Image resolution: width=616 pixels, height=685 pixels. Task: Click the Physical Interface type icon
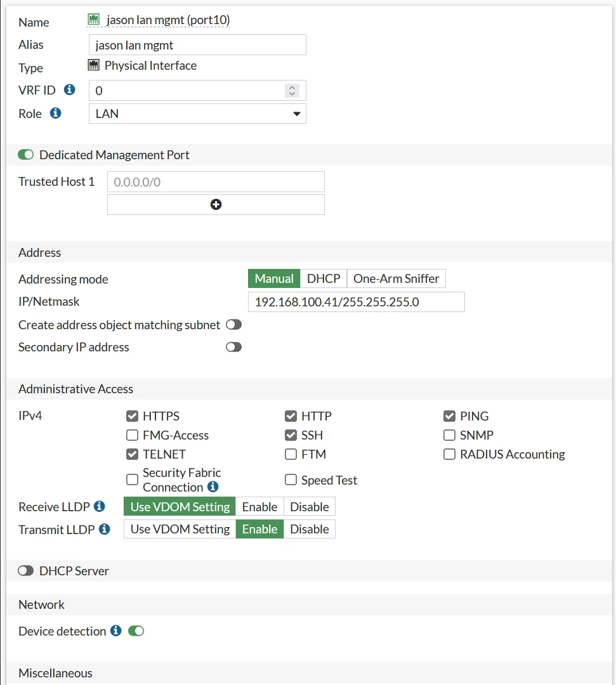point(93,65)
